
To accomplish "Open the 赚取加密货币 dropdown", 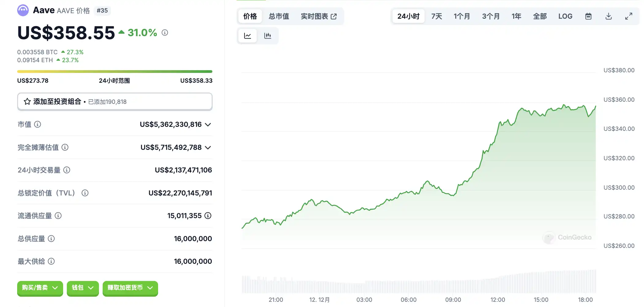I will coord(130,288).
